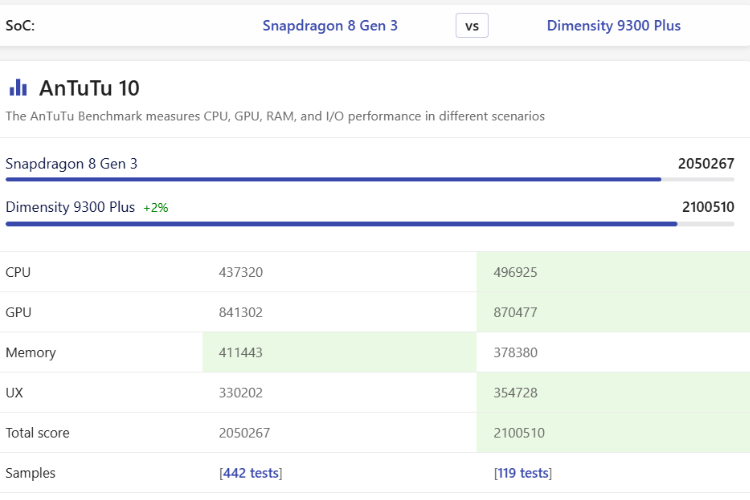This screenshot has height=500, width=750.
Task: Click the AnTuTu 10 heading
Action: [89, 88]
